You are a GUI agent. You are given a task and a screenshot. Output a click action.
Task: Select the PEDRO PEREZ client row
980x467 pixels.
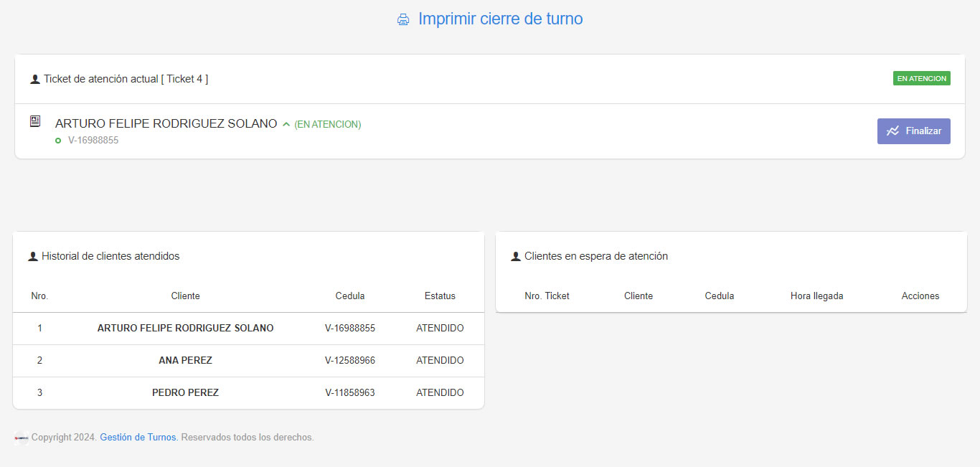[248, 393]
